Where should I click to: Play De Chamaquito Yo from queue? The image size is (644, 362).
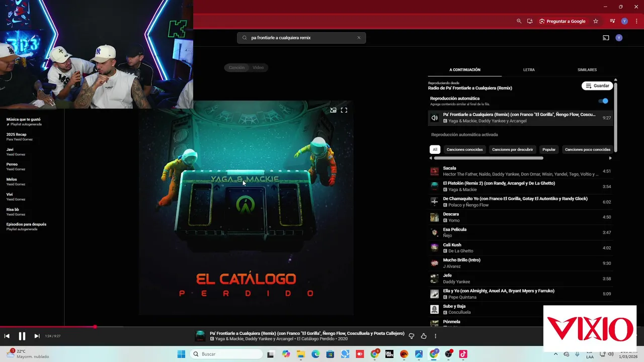tap(521, 202)
